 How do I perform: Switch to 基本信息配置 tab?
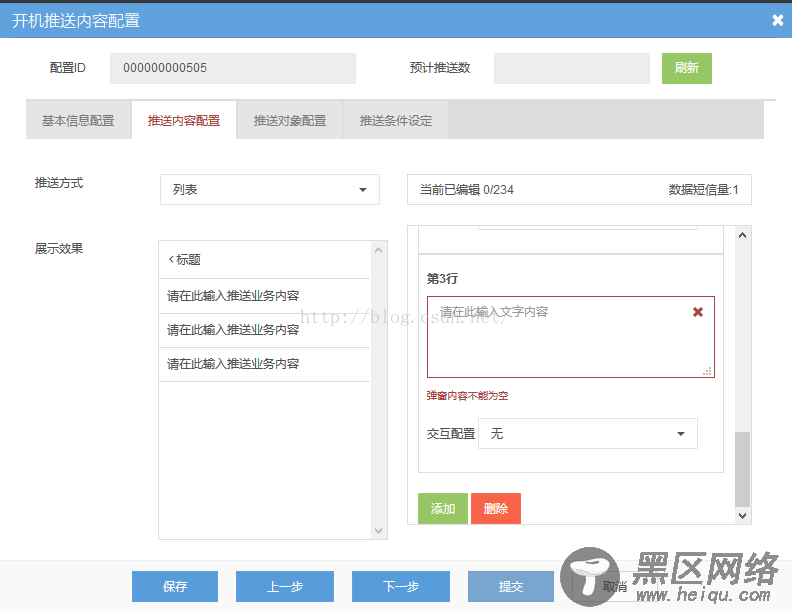[x=78, y=120]
